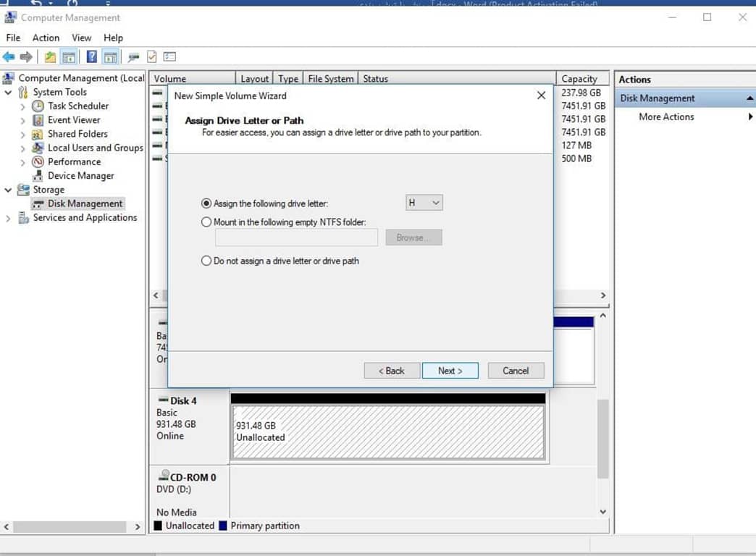Open Task Scheduler in the tree
Screen dimensions: 756x556
coord(77,106)
